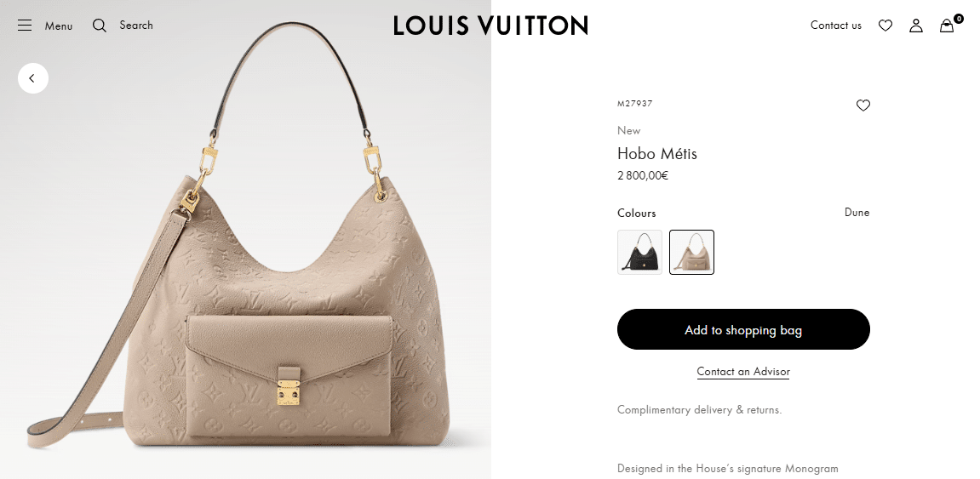Click the cart item count badge

958,19
